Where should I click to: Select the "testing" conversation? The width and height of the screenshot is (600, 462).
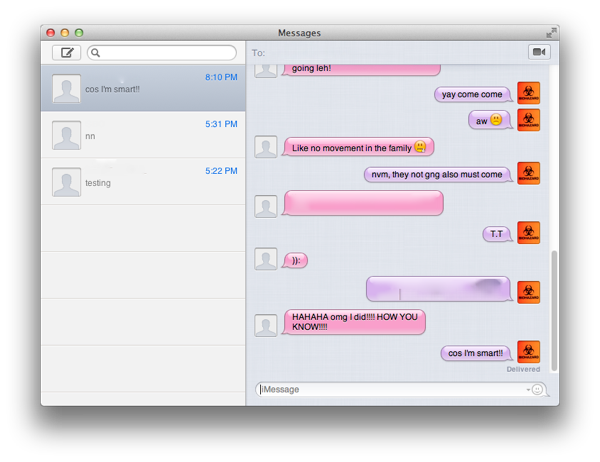(x=143, y=181)
